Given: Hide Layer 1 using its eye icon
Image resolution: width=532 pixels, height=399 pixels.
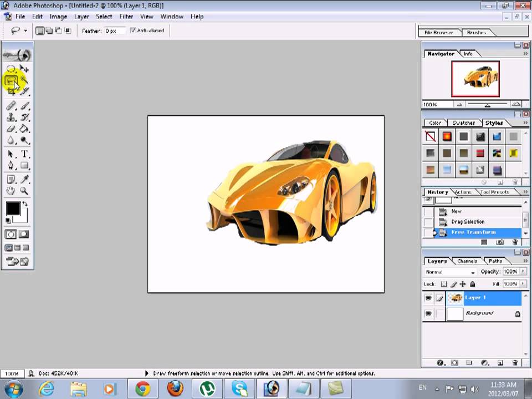Looking at the screenshot, I should tap(428, 298).
